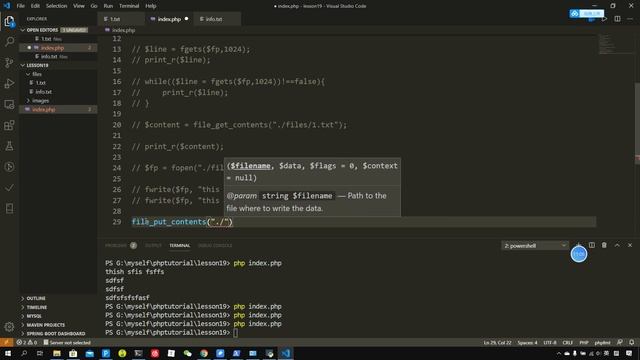Maximize the terminal panel with up chevron

pyautogui.click(x=617, y=245)
